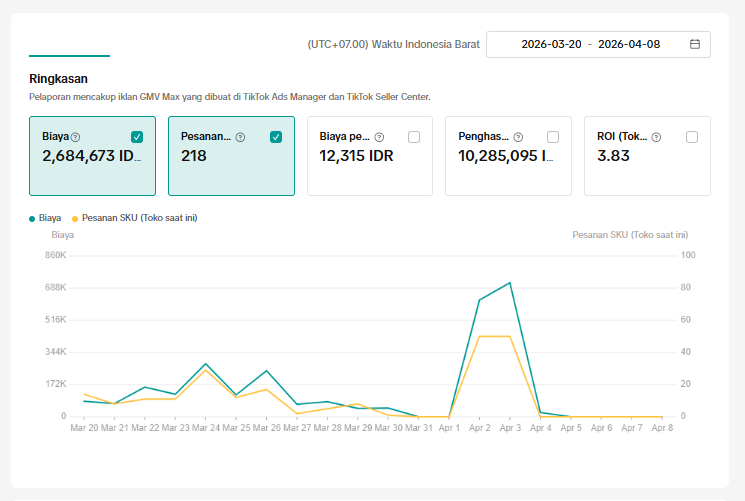This screenshot has height=501, width=745.
Task: Click the right axis title Pesanan SKU
Action: point(630,235)
